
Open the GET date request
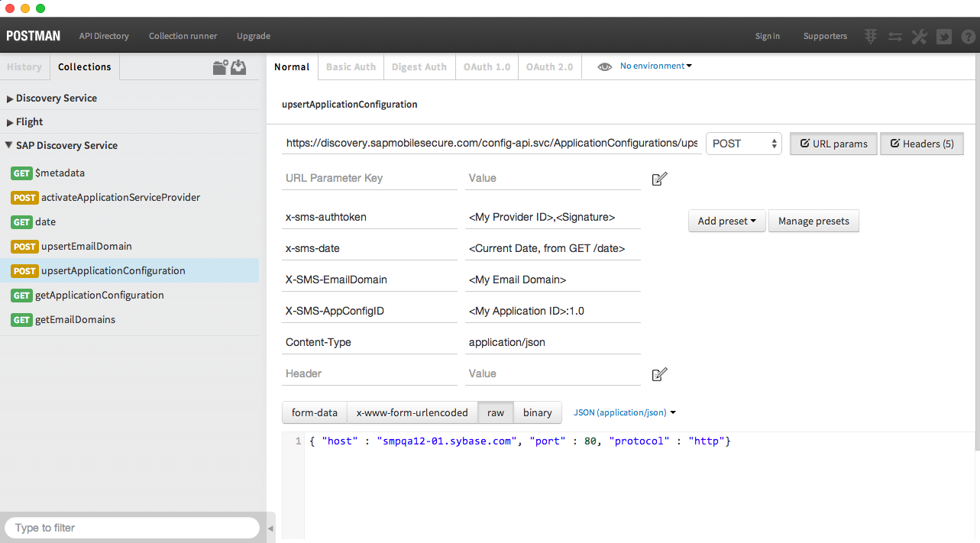coord(130,222)
